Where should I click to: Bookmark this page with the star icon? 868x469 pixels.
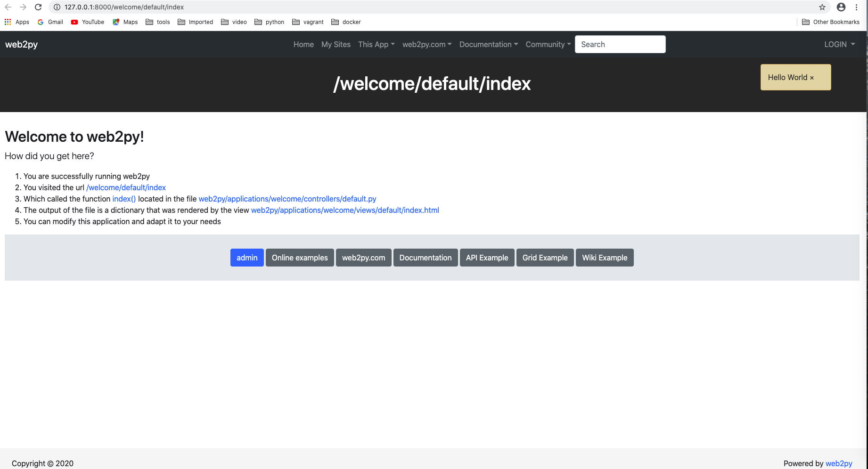point(822,7)
